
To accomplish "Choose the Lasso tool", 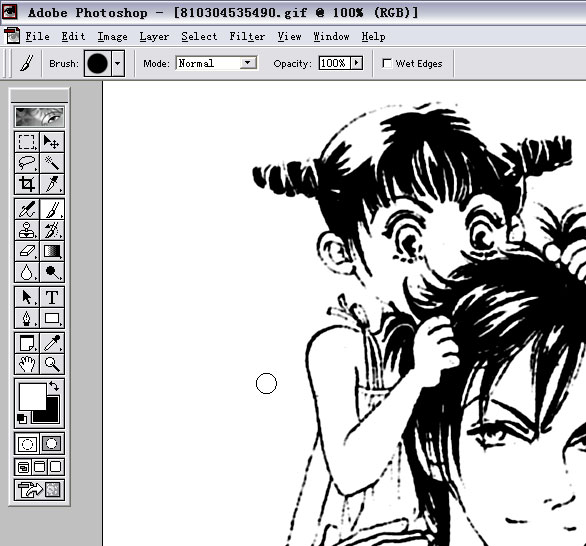I will [x=27, y=163].
